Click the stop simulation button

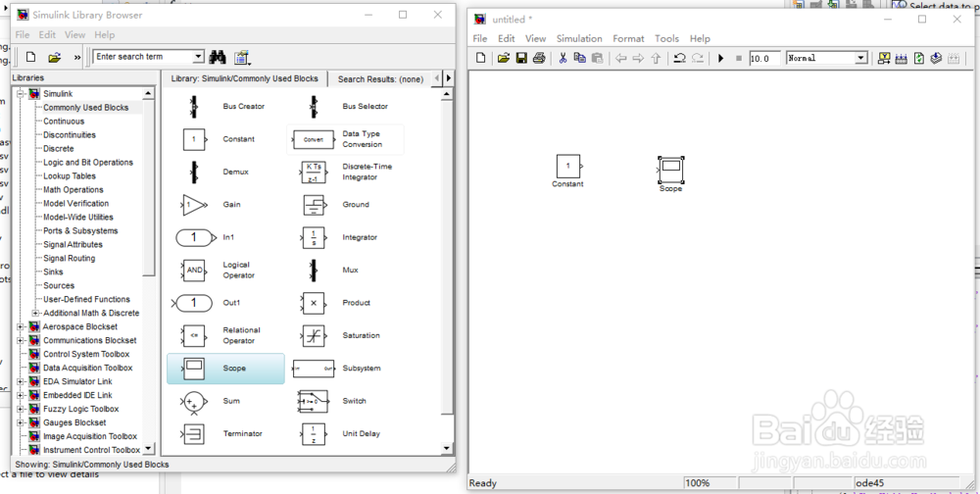tap(739, 58)
